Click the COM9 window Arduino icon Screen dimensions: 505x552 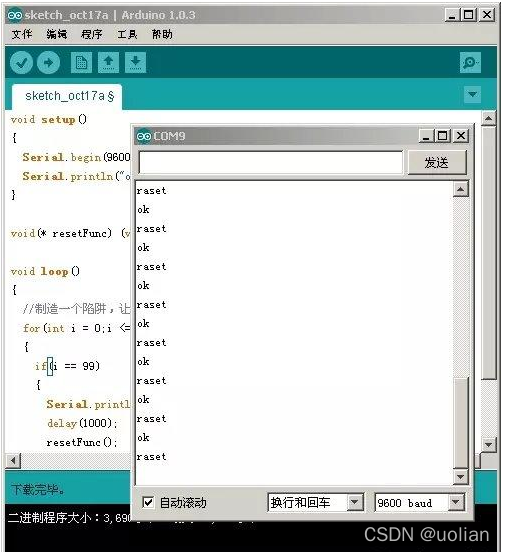(x=144, y=136)
